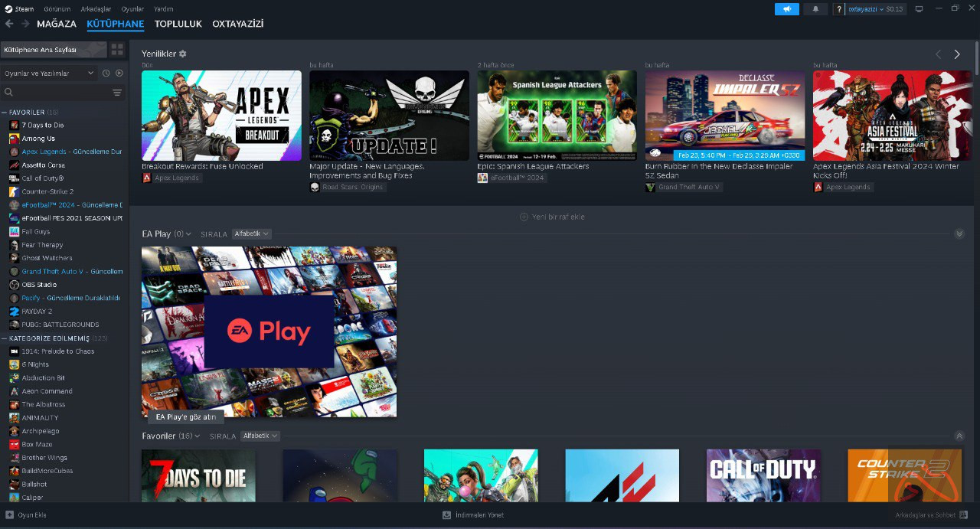The height and width of the screenshot is (529, 980).
Task: Open EA Play shelf Alfabetik sort dropdown
Action: [x=251, y=234]
